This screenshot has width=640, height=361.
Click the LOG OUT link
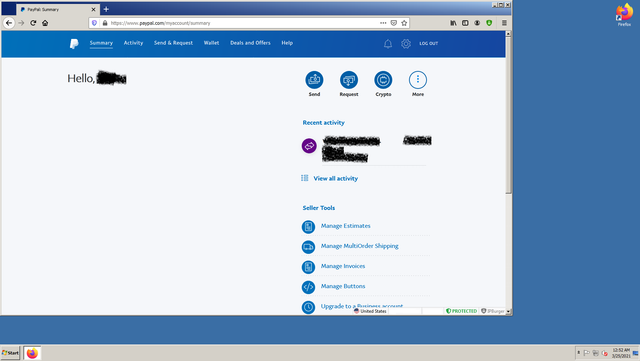coord(429,43)
